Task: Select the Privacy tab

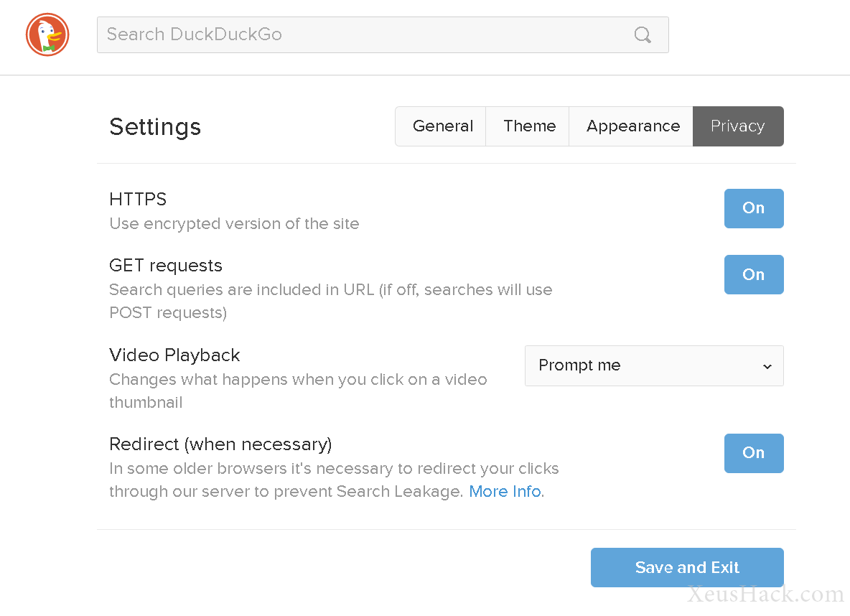Action: pyautogui.click(x=738, y=126)
